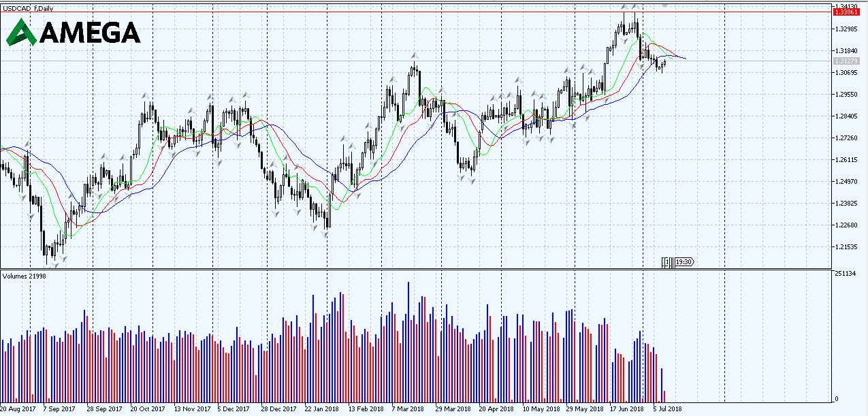Click the AMEGA logo text
The width and height of the screenshot is (868, 416).
pyautogui.click(x=91, y=33)
